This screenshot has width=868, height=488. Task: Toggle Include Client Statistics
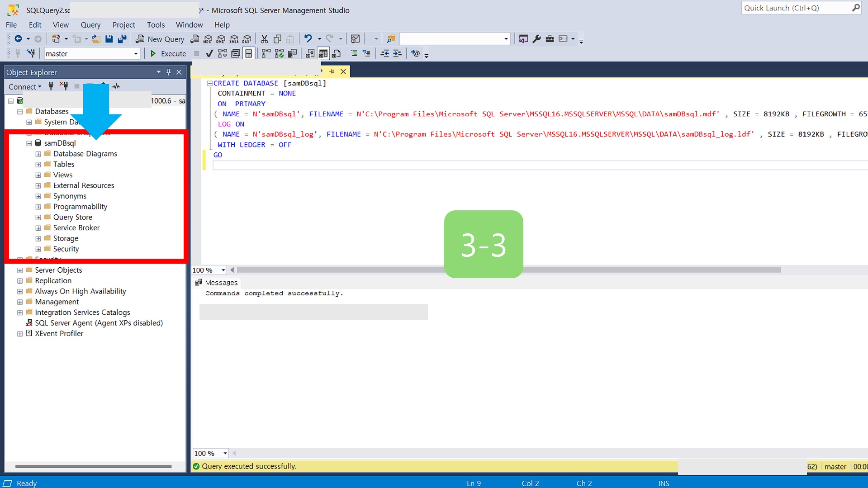click(293, 53)
